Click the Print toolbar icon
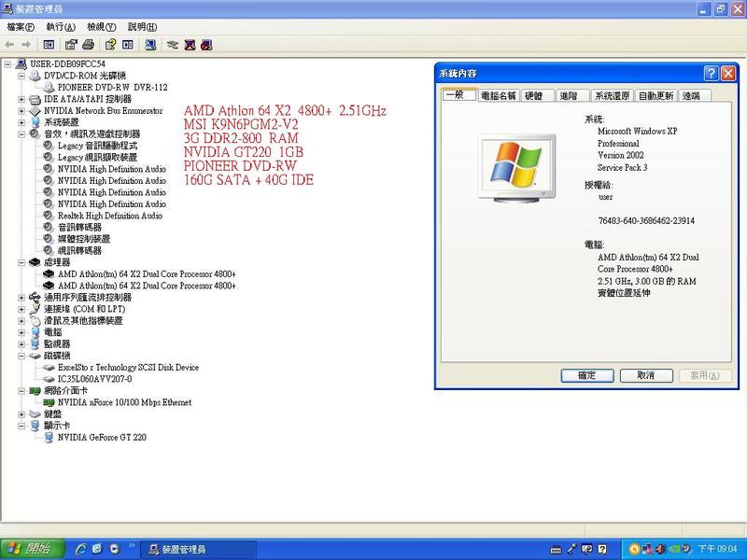Image resolution: width=747 pixels, height=560 pixels. [x=88, y=45]
